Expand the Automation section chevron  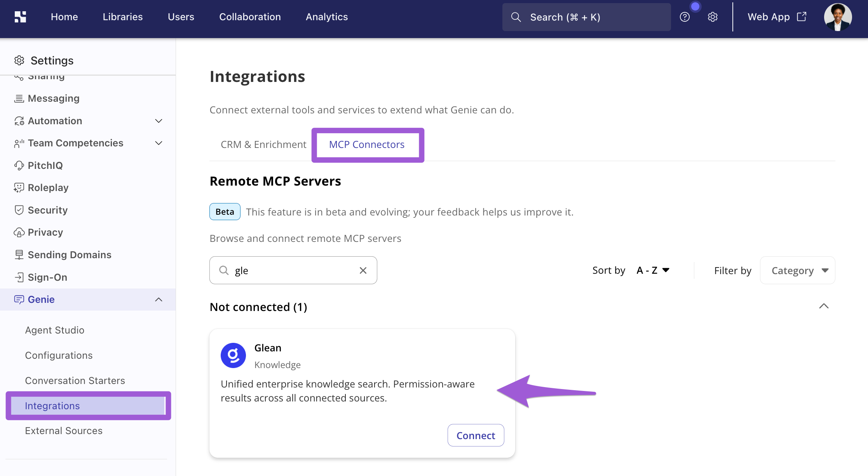[x=159, y=121]
